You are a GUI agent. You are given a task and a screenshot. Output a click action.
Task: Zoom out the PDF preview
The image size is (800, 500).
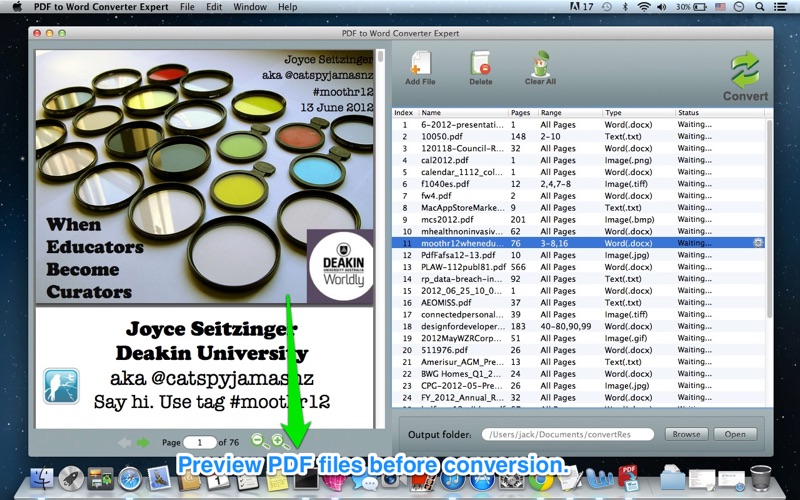pos(258,440)
